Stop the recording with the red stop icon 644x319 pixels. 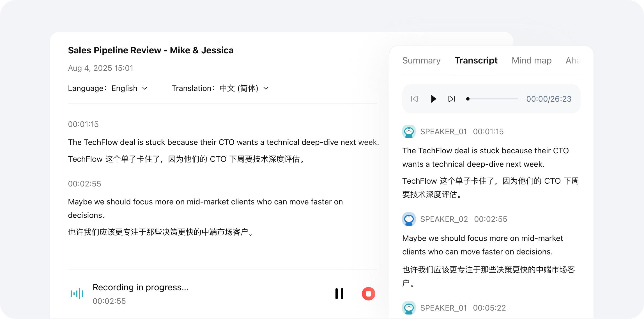coord(368,294)
